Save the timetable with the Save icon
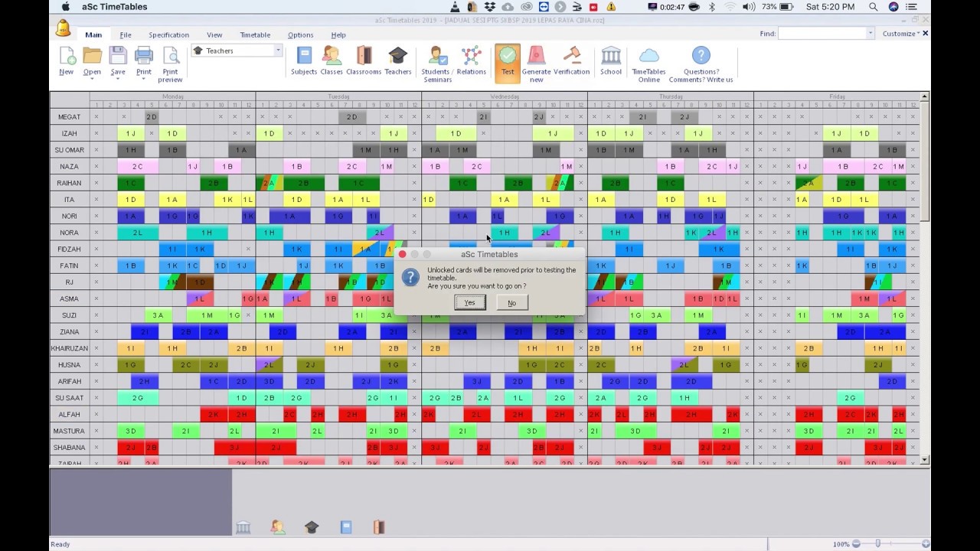Viewport: 980px width, 551px height. point(117,56)
